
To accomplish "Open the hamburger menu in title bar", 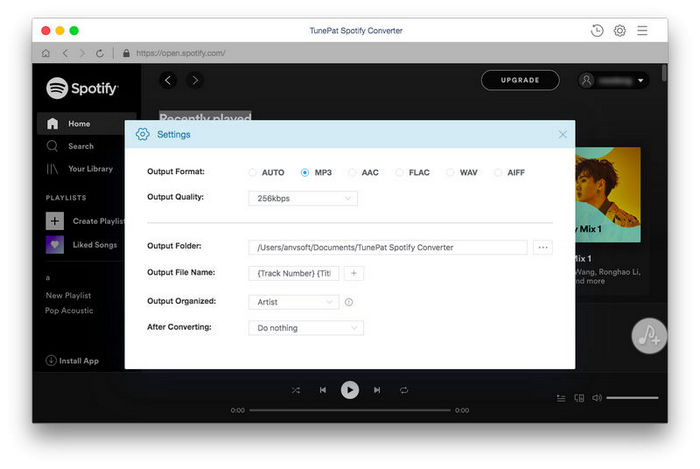I will click(x=642, y=31).
